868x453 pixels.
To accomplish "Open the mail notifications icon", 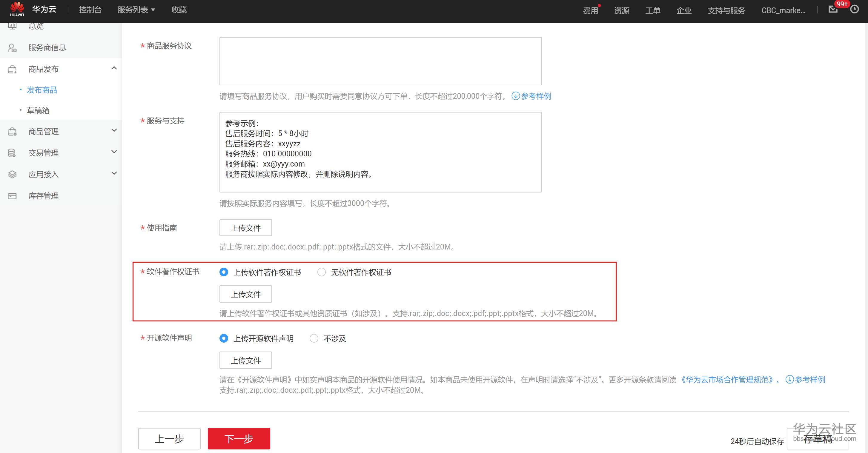I will (x=833, y=9).
